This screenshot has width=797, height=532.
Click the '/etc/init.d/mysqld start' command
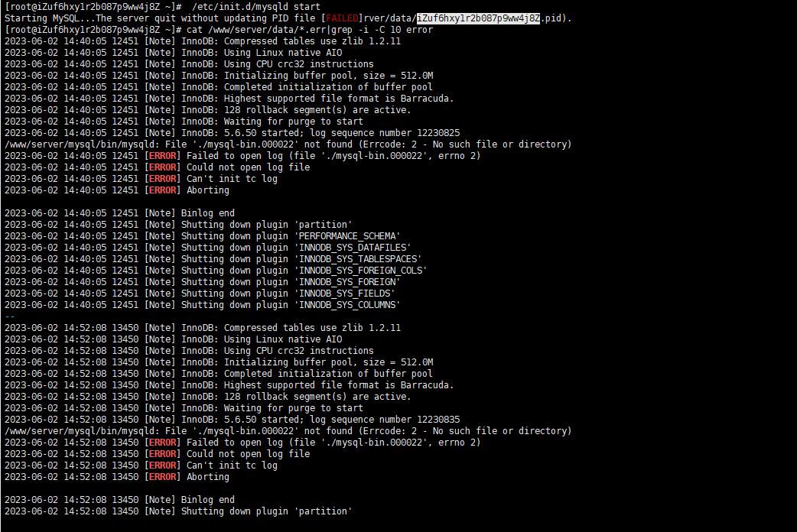(x=255, y=7)
